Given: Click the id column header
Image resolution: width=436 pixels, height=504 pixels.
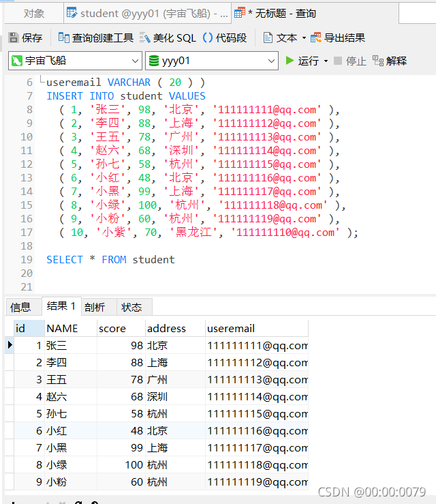Looking at the screenshot, I should [29, 328].
